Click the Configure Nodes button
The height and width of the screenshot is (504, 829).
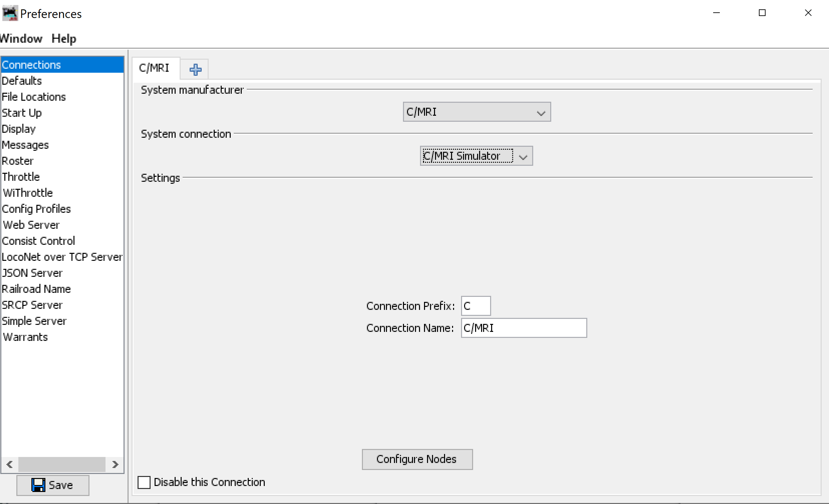417,459
